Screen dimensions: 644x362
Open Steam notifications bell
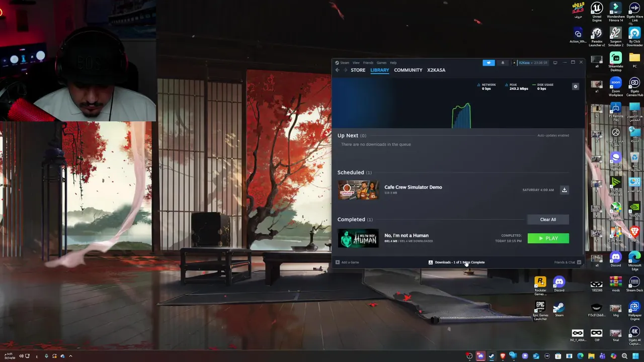[x=503, y=63]
